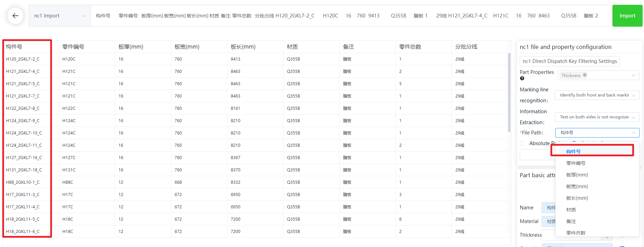Viewport: 644px width, 247px height.
Task: Click the 668 plate width cell
Action: click(x=199, y=182)
